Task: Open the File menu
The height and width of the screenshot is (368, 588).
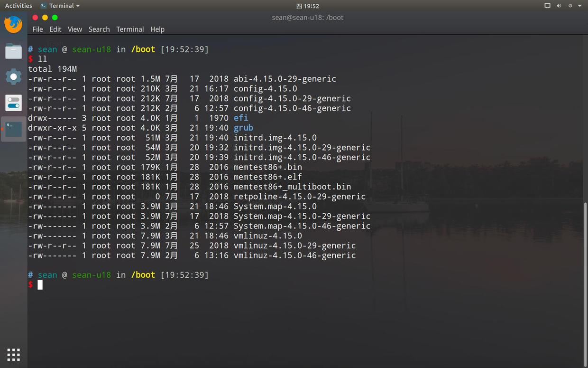Action: [x=37, y=29]
